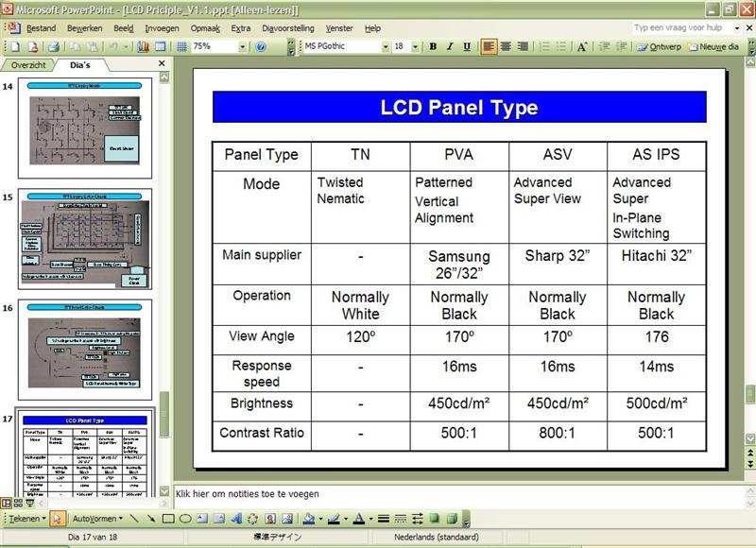Screen dimensions: 756x548
Task: Click the Print icon in the toolbar
Action: pos(54,46)
